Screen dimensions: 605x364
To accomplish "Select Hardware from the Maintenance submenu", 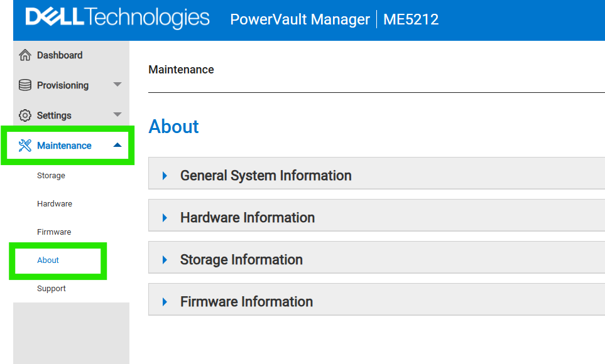I will (55, 203).
